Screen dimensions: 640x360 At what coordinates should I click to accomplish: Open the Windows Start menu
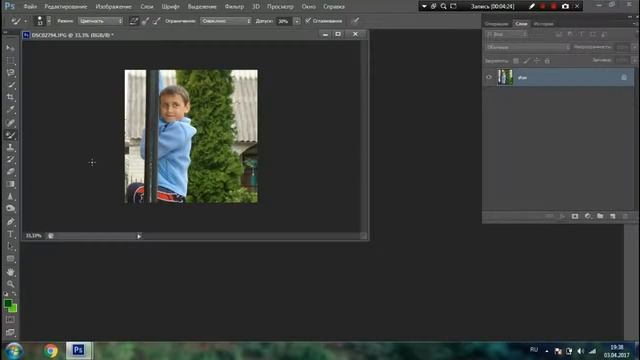[13, 351]
